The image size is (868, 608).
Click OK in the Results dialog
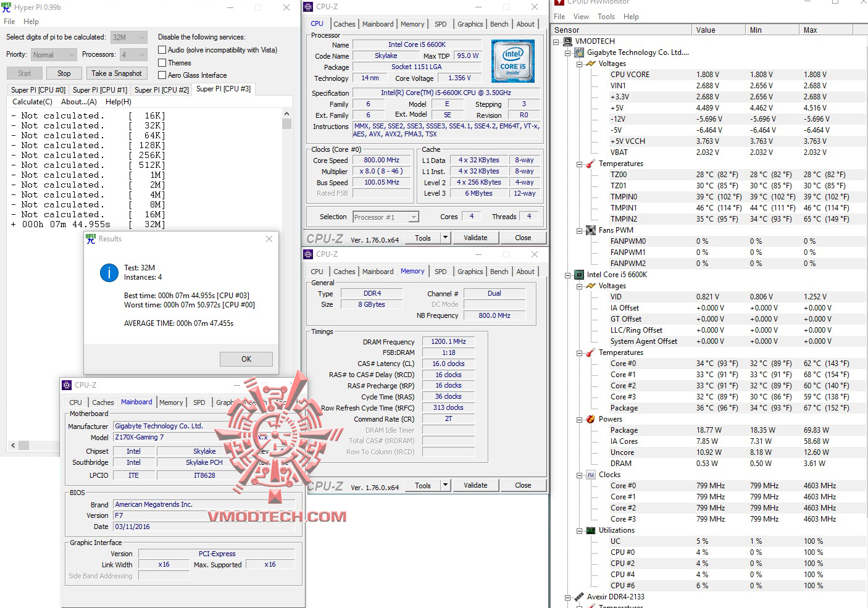click(246, 359)
